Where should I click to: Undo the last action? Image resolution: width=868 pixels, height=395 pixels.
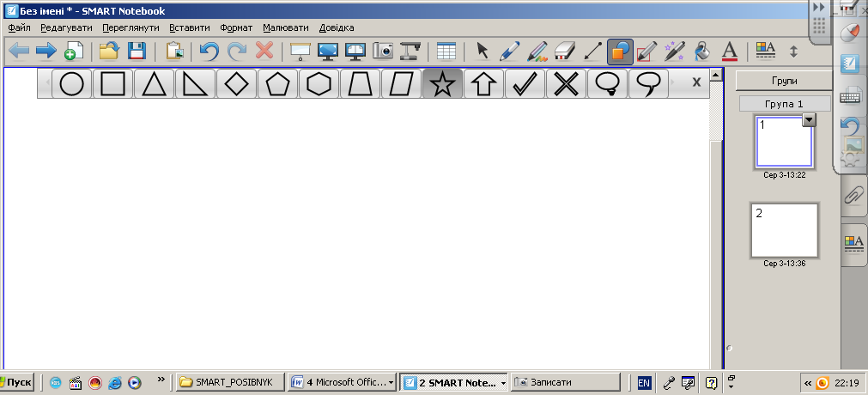(209, 52)
